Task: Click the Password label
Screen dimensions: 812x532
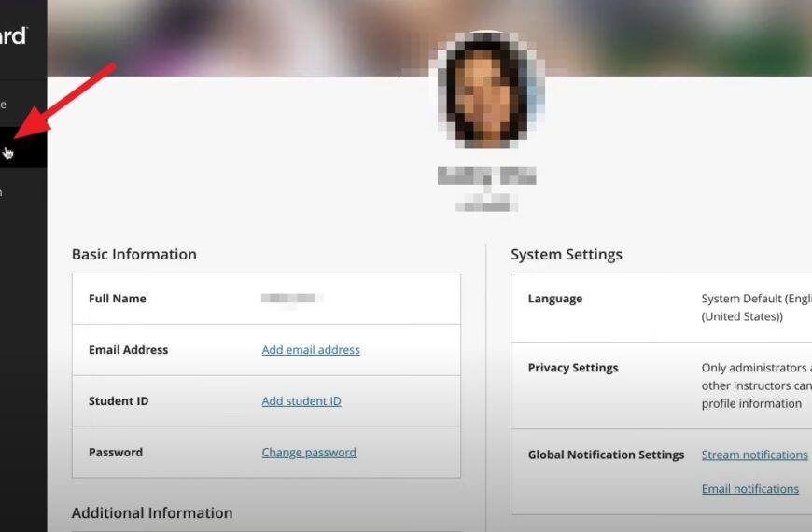Action: (x=116, y=453)
